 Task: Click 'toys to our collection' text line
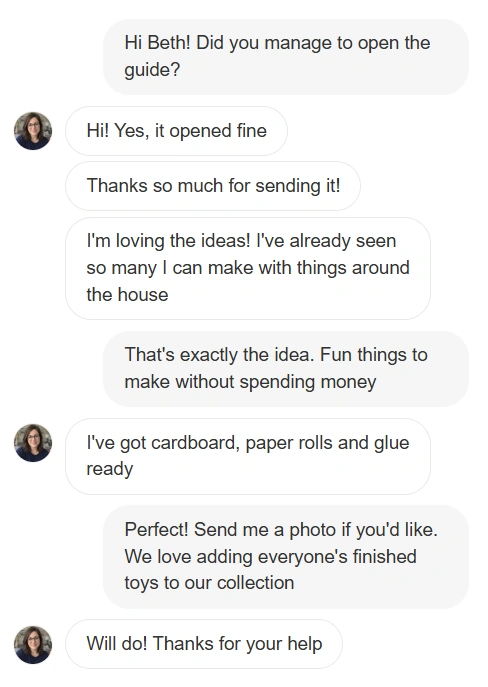(x=209, y=583)
